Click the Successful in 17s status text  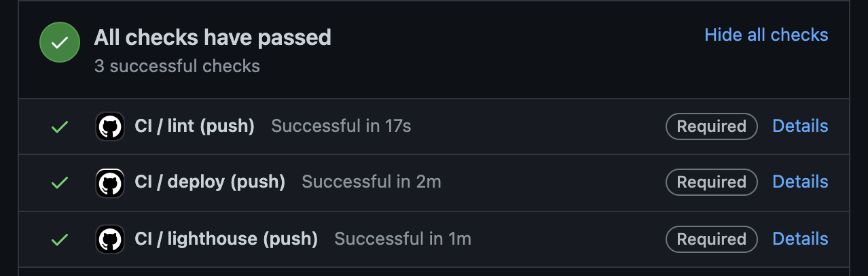click(341, 126)
